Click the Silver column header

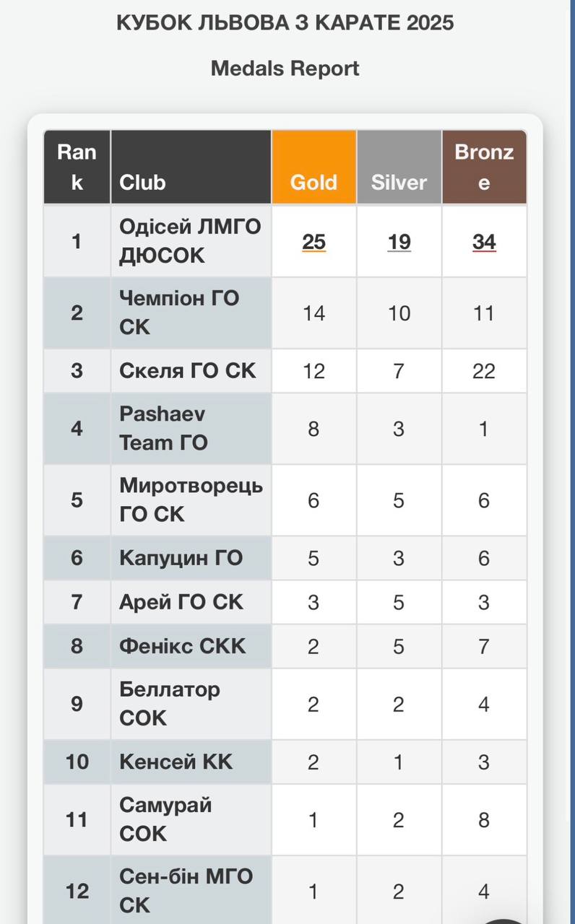399,167
